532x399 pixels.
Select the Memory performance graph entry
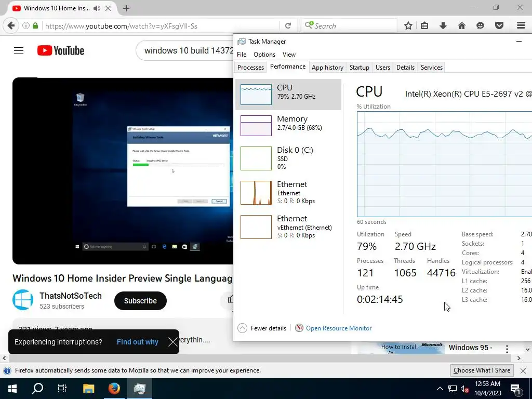[288, 125]
